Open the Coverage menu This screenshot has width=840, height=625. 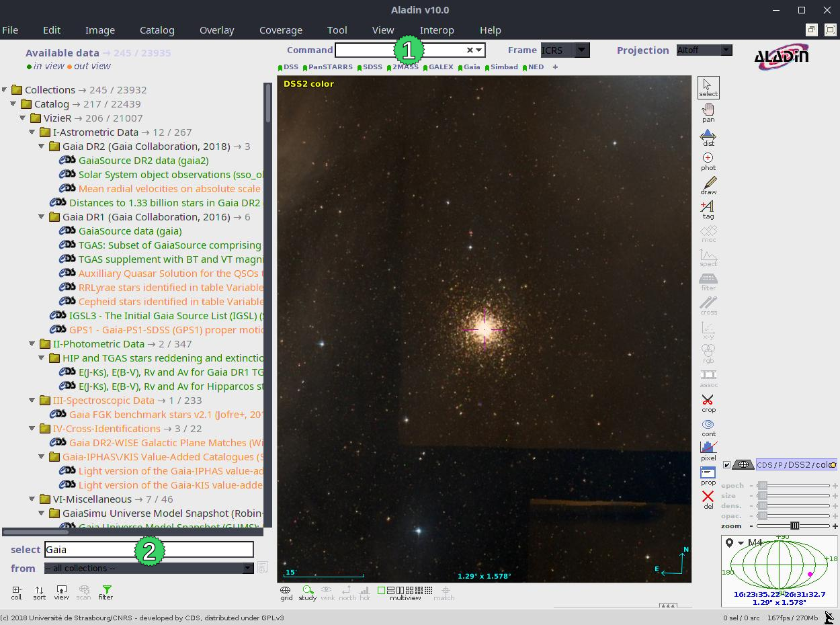281,30
